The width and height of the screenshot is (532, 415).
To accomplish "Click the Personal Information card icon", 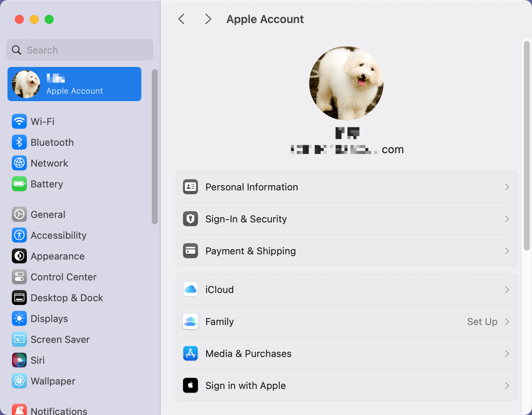I will (190, 187).
